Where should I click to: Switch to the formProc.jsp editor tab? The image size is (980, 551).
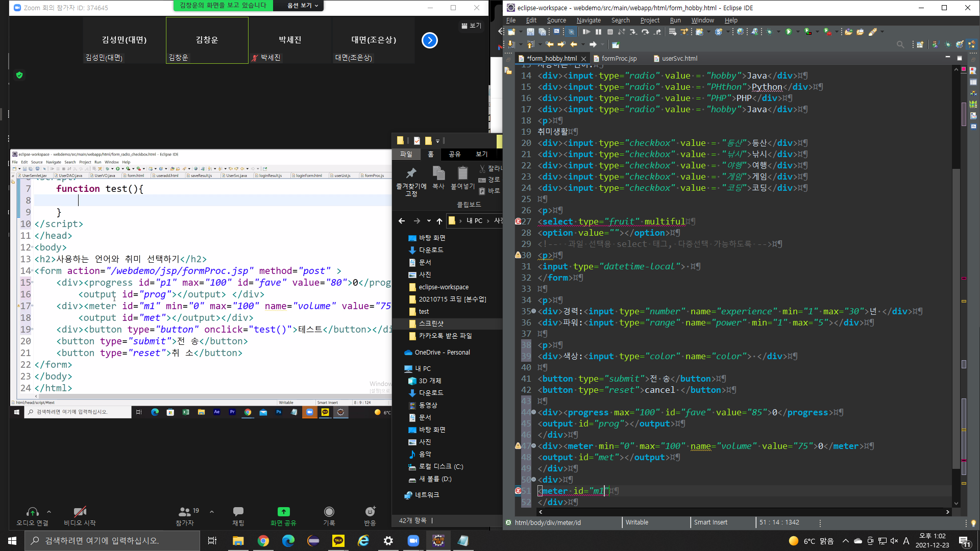click(619, 59)
